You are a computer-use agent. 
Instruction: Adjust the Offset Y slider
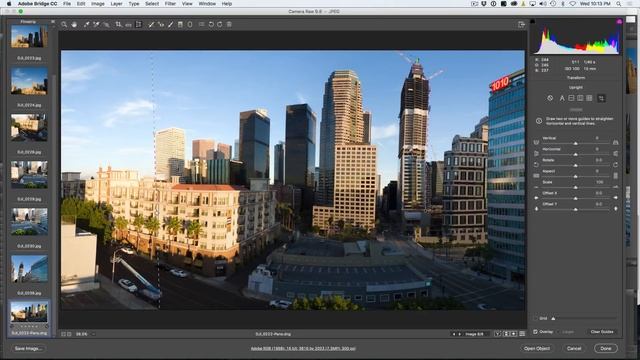[x=576, y=209]
